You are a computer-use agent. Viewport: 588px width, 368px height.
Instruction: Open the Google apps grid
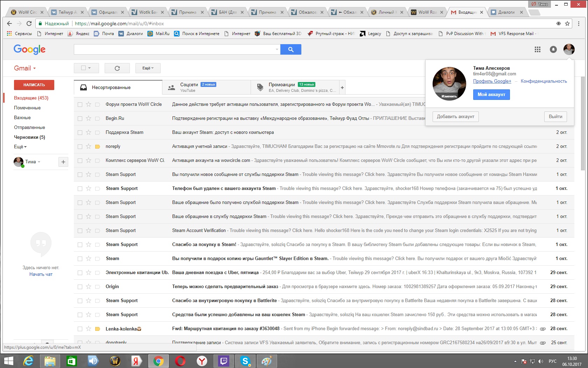coord(538,49)
